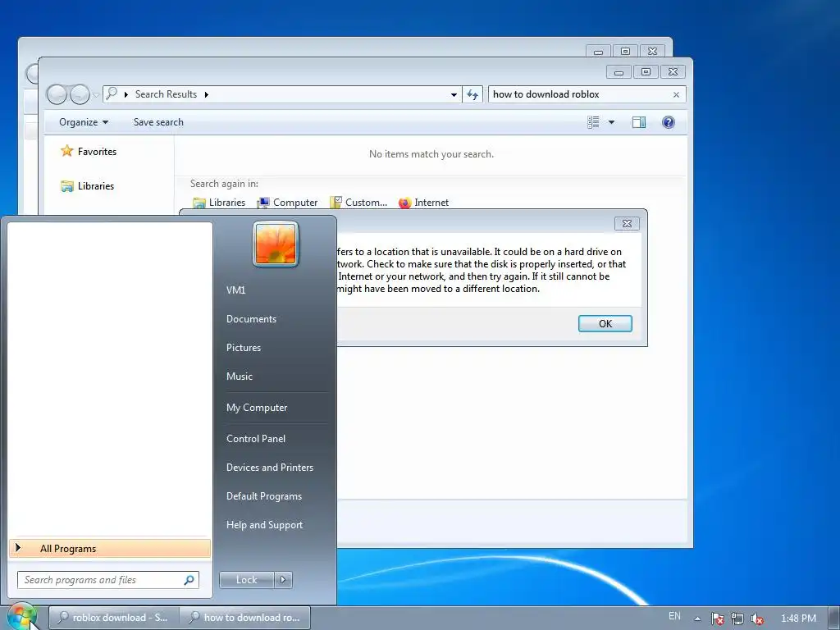Click the Search Results breadcrumb

coord(166,94)
